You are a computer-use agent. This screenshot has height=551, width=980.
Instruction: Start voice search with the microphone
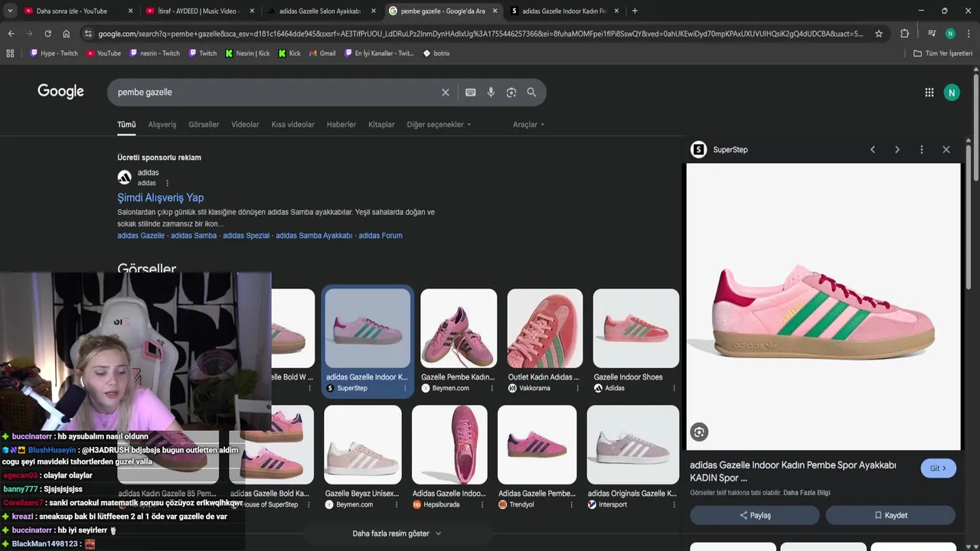tap(491, 93)
